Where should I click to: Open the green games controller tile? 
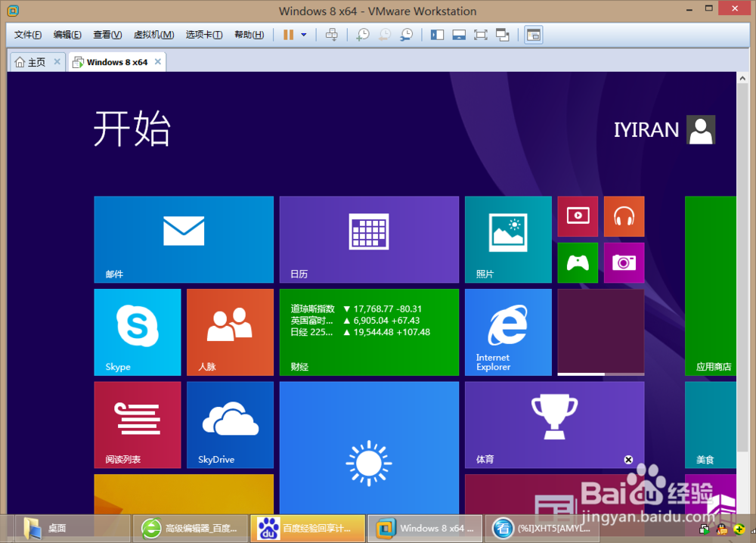578,262
